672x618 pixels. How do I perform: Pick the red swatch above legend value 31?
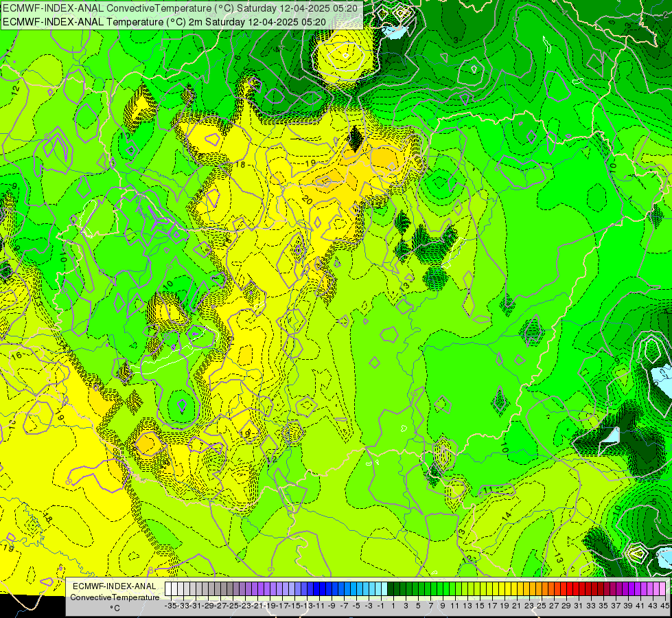point(576,589)
